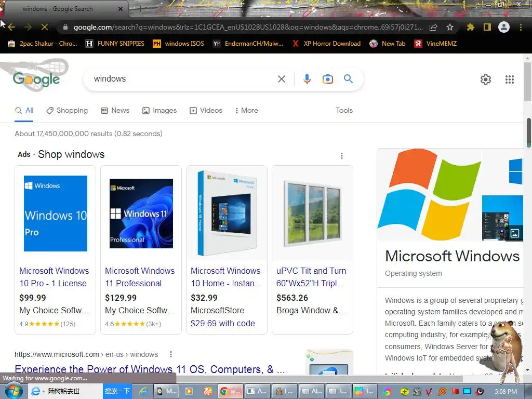The width and height of the screenshot is (532, 399).
Task: Switch to the Images tab
Action: click(x=159, y=111)
